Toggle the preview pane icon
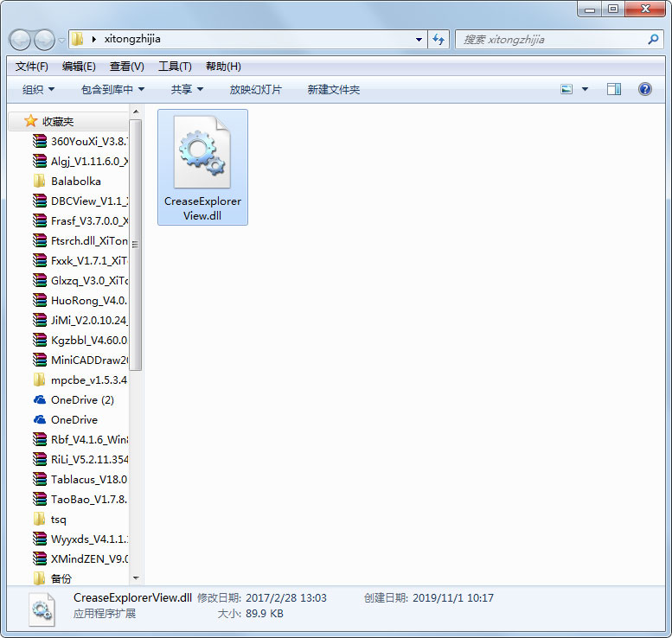The width and height of the screenshot is (672, 638). coord(613,89)
